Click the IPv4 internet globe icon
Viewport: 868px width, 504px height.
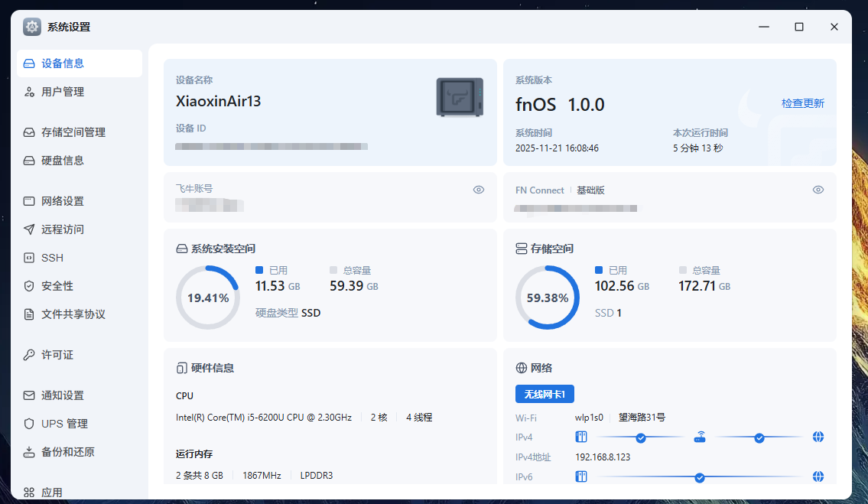click(818, 437)
